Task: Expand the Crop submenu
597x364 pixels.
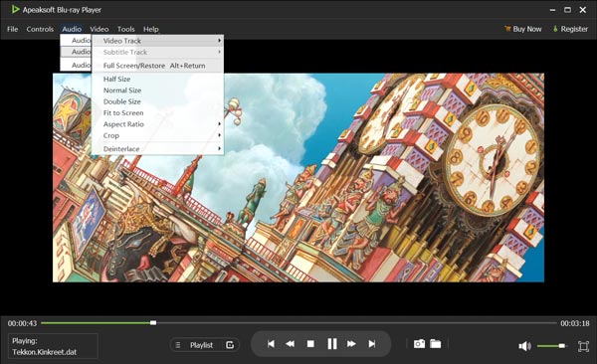Action: [157, 135]
